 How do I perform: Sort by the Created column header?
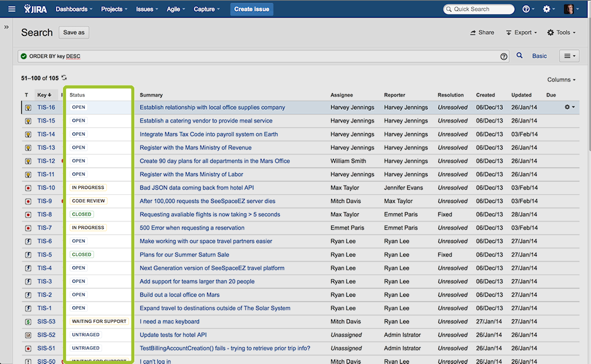pyautogui.click(x=486, y=95)
